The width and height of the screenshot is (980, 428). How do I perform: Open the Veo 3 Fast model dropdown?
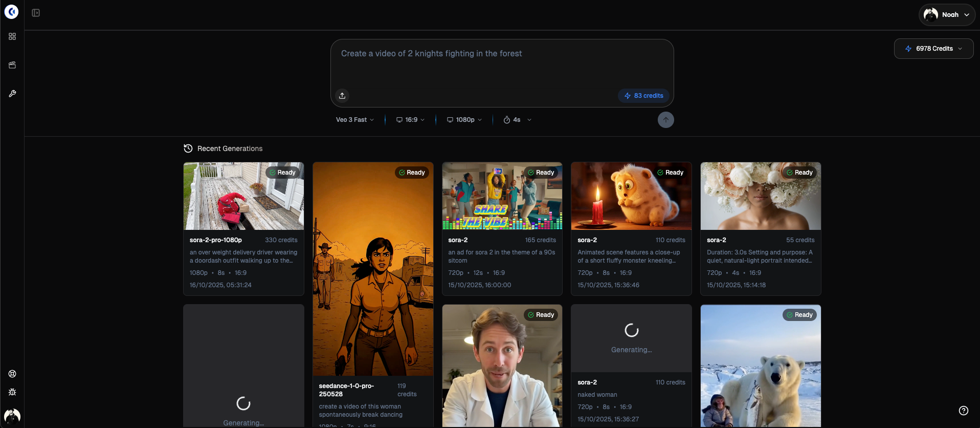(355, 120)
